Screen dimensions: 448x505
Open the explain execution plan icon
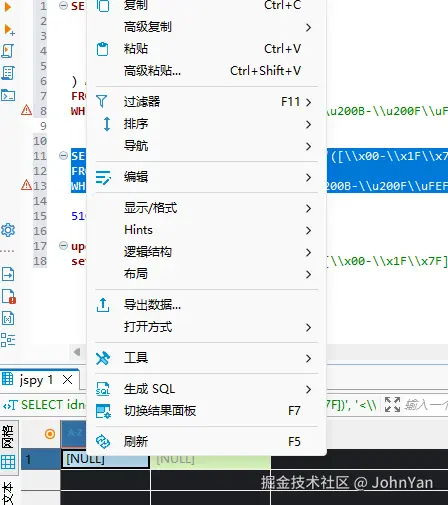(8, 73)
